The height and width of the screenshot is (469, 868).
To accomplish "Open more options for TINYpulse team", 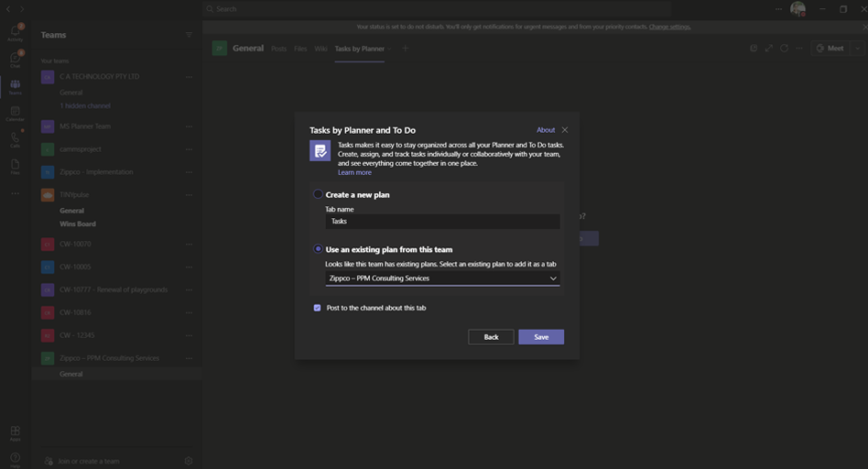I will pos(189,195).
